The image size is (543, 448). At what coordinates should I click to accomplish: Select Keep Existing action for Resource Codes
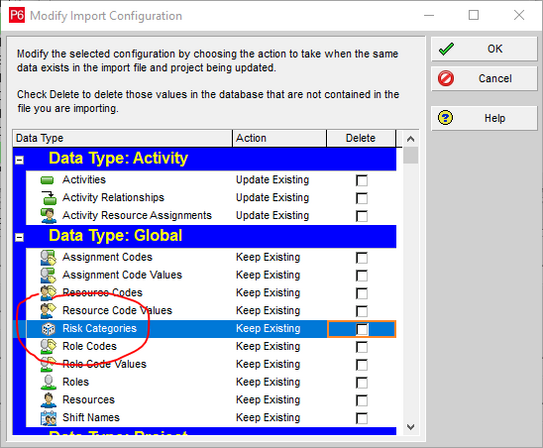click(268, 293)
